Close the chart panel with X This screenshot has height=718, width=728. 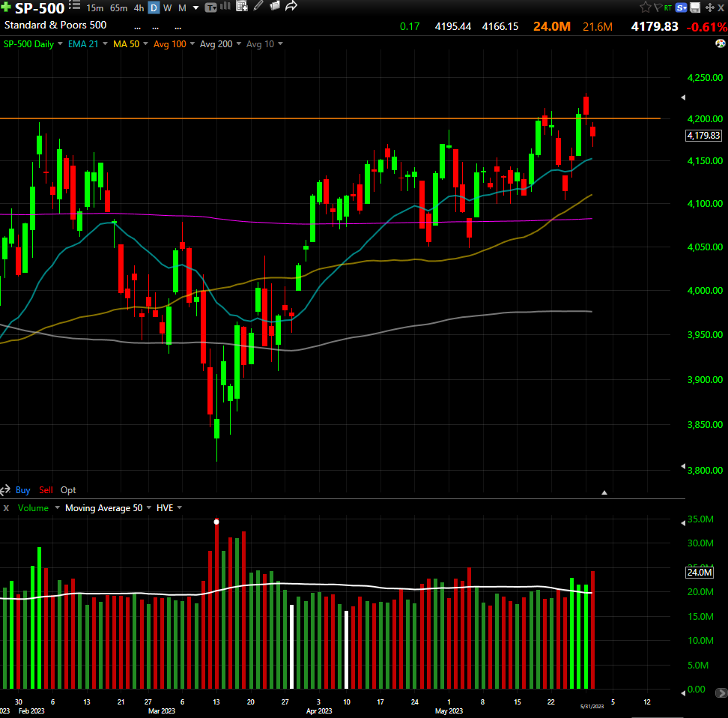(721, 8)
